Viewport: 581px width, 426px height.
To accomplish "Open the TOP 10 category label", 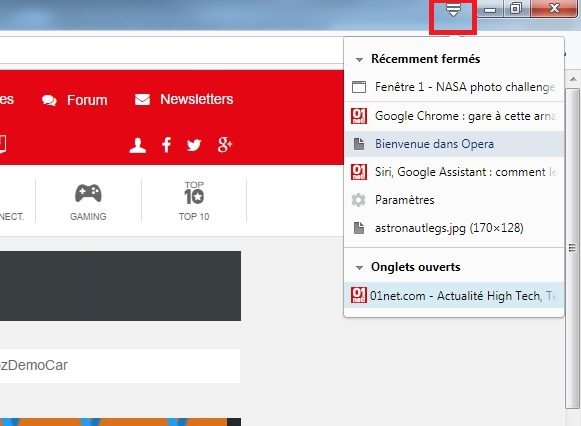I will (x=194, y=217).
